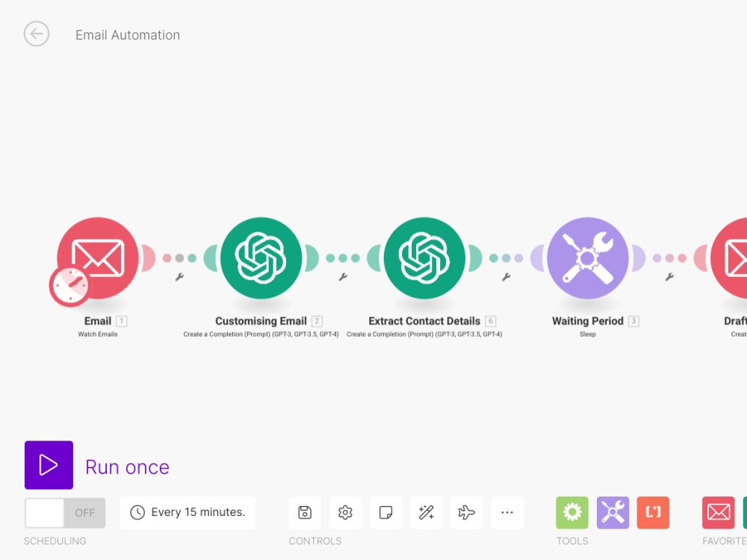The height and width of the screenshot is (560, 747).
Task: Click the Email module name label
Action: 98,321
